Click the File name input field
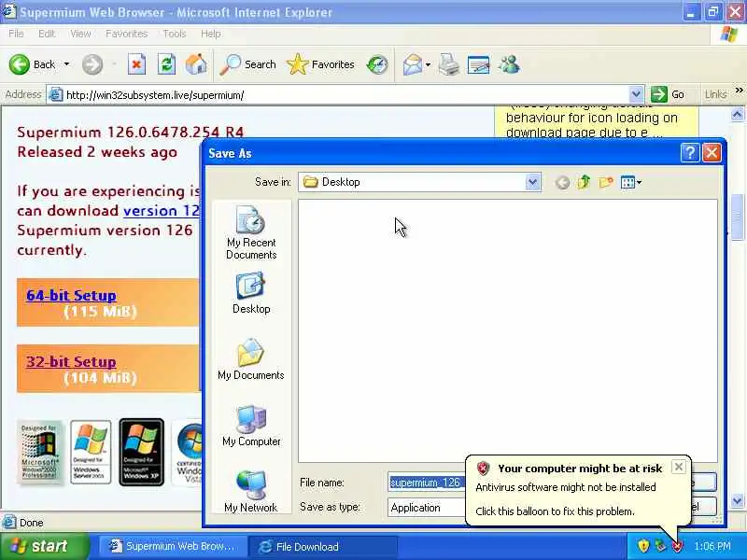This screenshot has width=747, height=560. click(x=427, y=483)
